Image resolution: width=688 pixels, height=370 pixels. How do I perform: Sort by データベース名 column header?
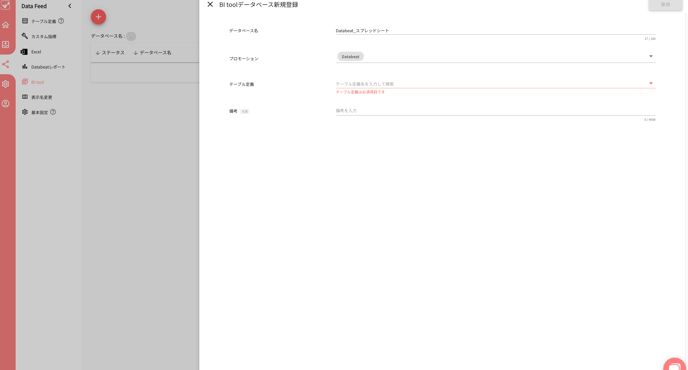tap(152, 53)
